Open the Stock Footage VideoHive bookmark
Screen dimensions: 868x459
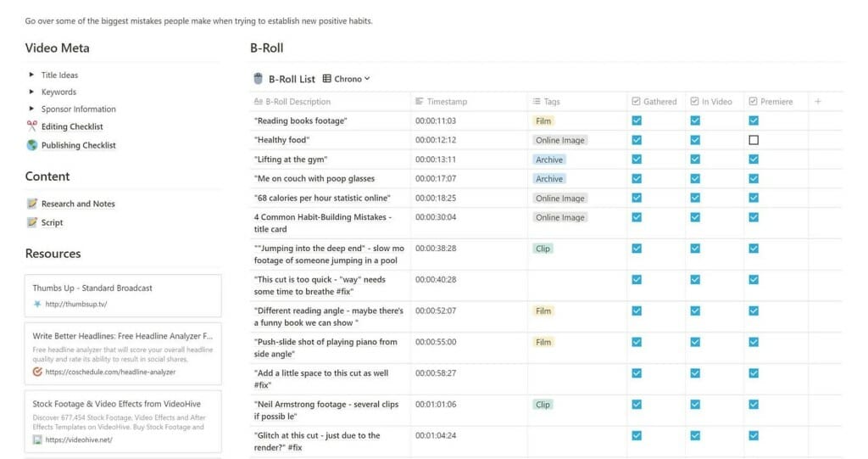(x=123, y=422)
